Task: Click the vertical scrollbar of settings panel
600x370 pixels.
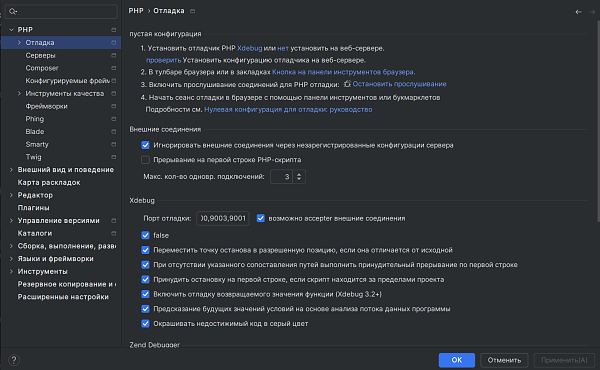Action: 598,121
